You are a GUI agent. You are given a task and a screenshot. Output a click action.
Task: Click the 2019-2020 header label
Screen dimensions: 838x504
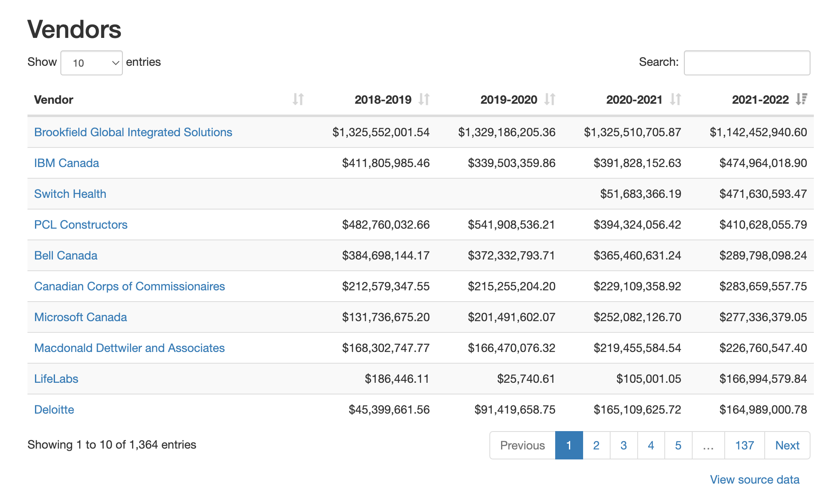point(509,100)
